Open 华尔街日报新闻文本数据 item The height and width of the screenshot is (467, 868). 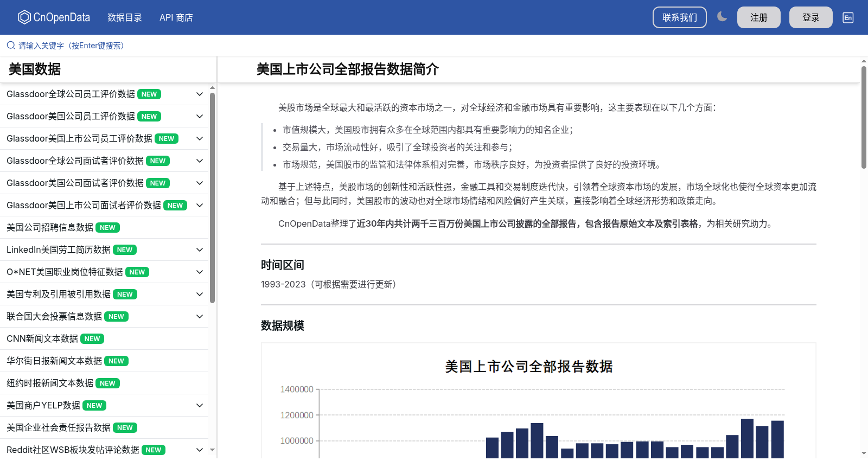pyautogui.click(x=54, y=361)
